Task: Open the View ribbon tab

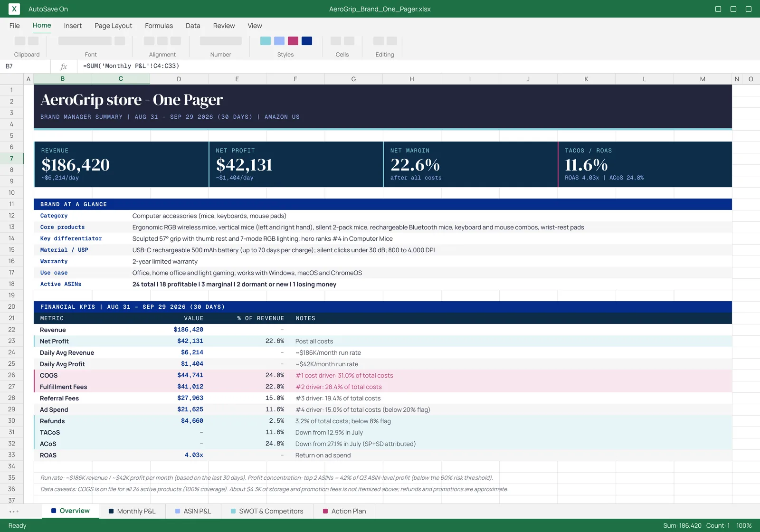Action: (x=255, y=26)
